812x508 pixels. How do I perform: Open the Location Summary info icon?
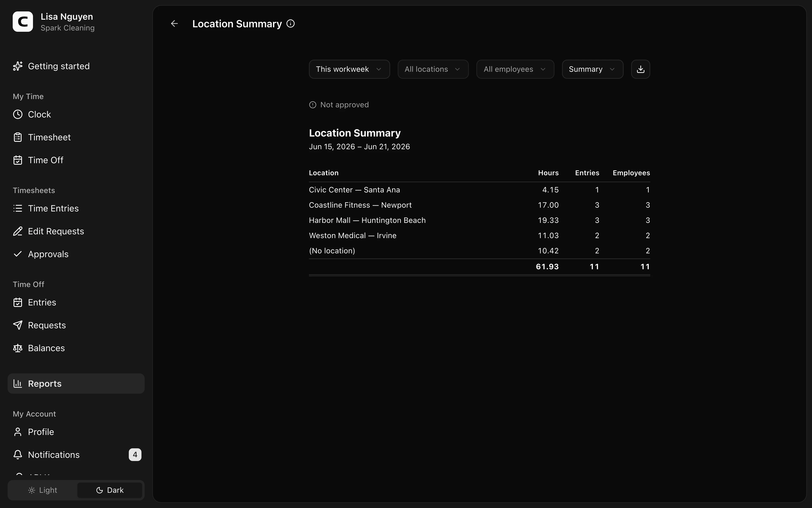click(x=291, y=23)
